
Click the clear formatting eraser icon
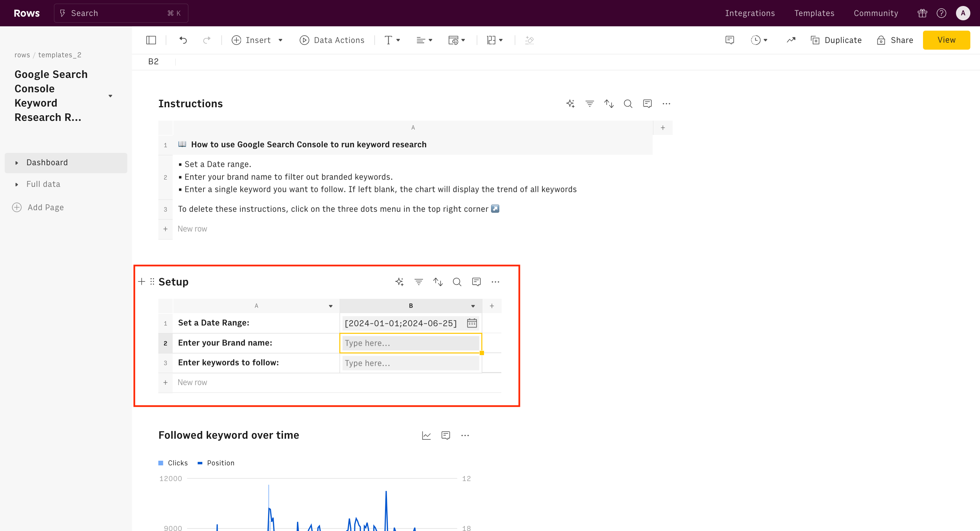pos(529,40)
